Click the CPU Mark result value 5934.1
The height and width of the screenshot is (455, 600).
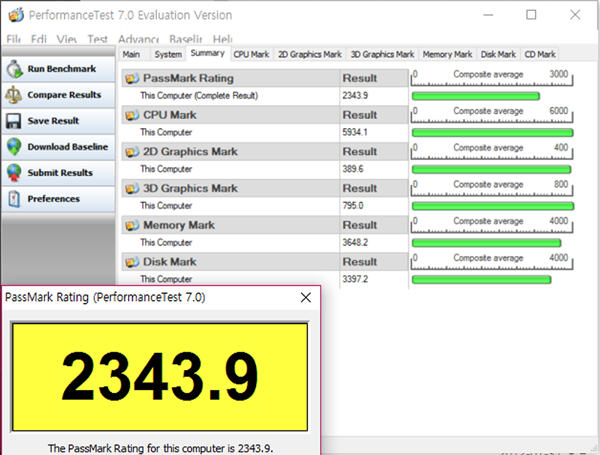coord(355,132)
